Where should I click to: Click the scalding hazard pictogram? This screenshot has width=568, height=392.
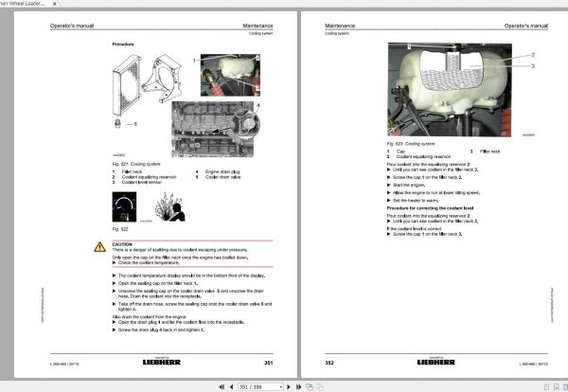click(x=169, y=206)
